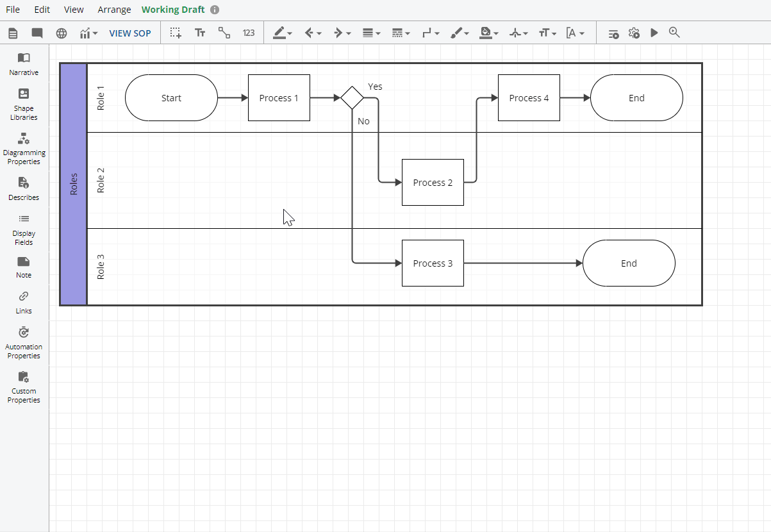Click the Working Draft status label
The image size is (771, 532).
(x=173, y=10)
